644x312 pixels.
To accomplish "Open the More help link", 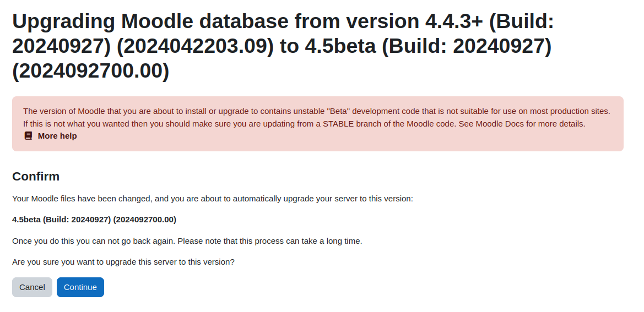I will [57, 136].
